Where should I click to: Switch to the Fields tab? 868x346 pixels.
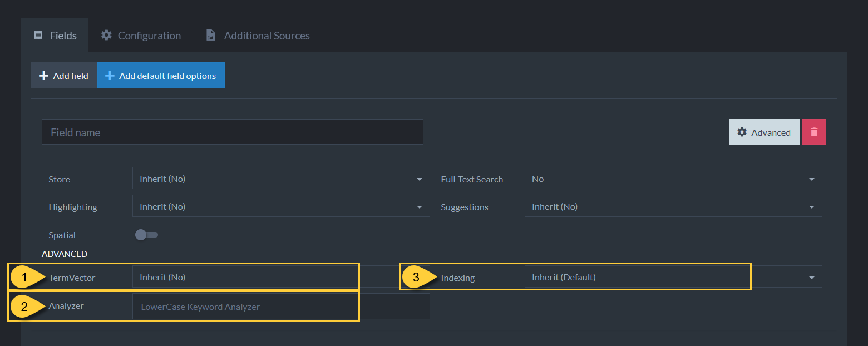(x=55, y=36)
